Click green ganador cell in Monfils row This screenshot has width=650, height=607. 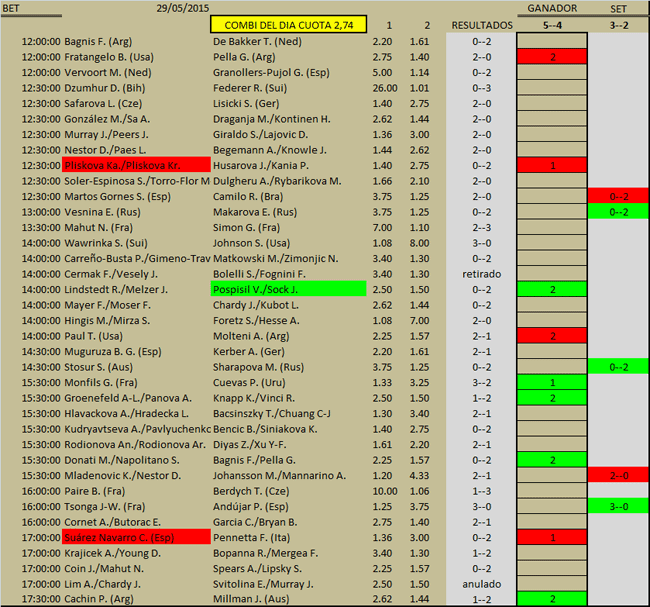pos(552,382)
